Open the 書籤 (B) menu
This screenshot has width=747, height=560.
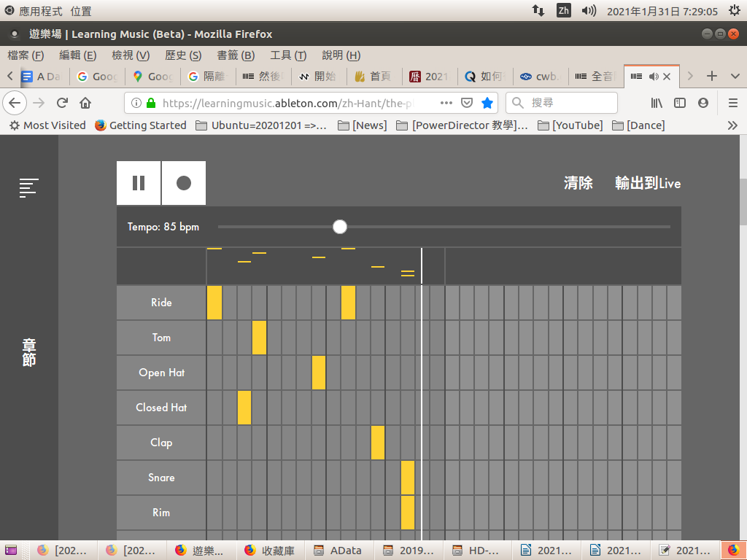tap(236, 55)
